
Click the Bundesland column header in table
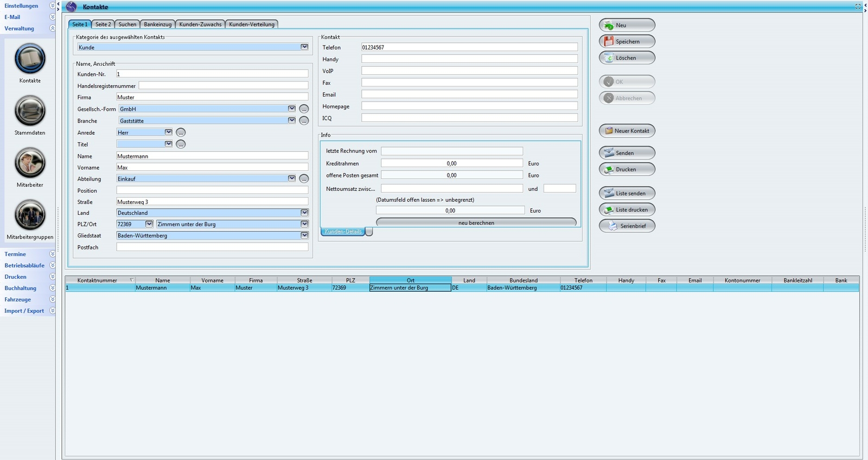[x=524, y=280]
